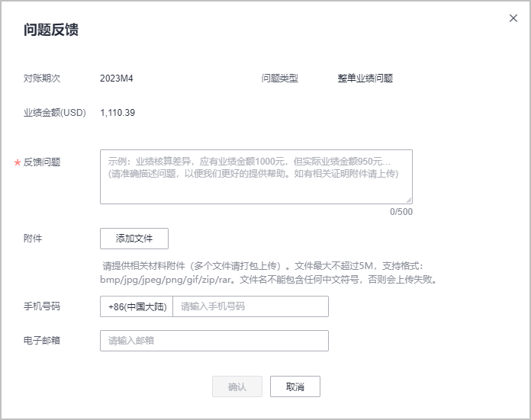Click the 添加文件 button
The width and height of the screenshot is (531, 420).
pos(134,239)
